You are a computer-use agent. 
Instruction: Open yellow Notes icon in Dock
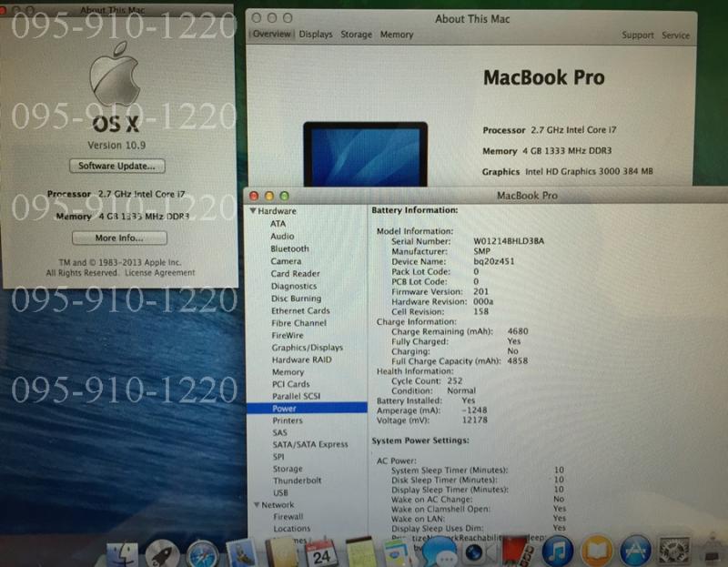click(x=360, y=552)
